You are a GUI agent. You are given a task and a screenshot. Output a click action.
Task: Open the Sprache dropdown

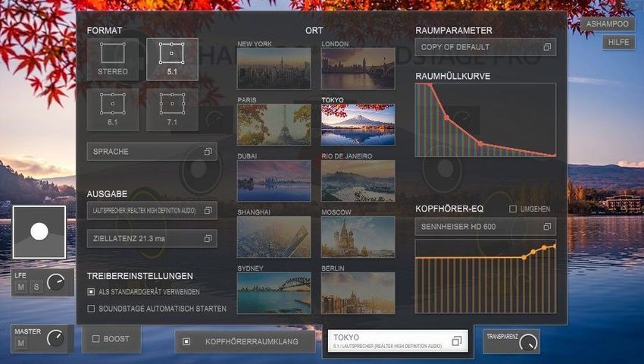click(x=152, y=152)
